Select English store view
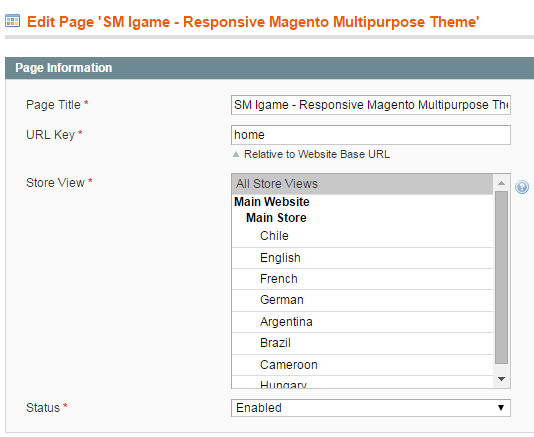This screenshot has width=534, height=437. (x=362, y=258)
